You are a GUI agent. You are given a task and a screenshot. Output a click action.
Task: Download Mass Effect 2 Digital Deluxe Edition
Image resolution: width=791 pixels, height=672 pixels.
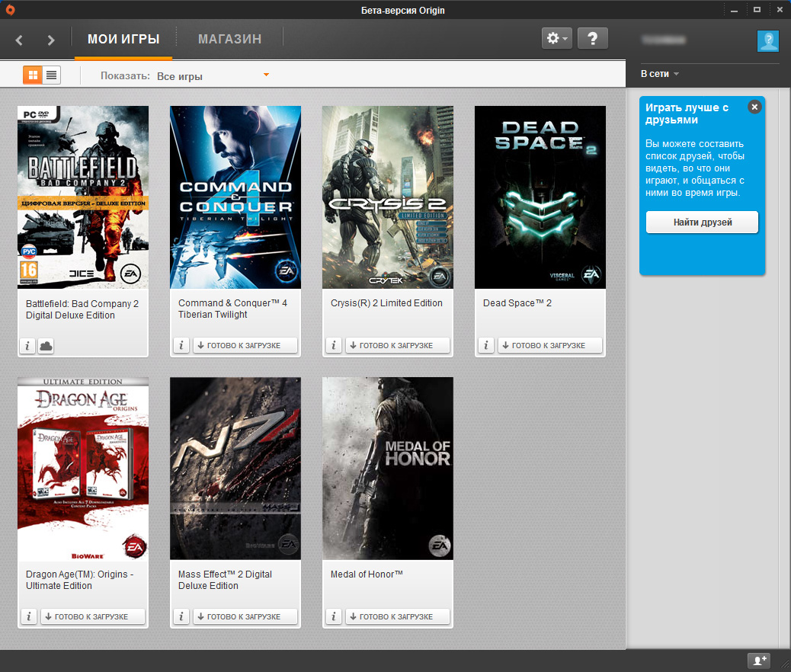(245, 616)
